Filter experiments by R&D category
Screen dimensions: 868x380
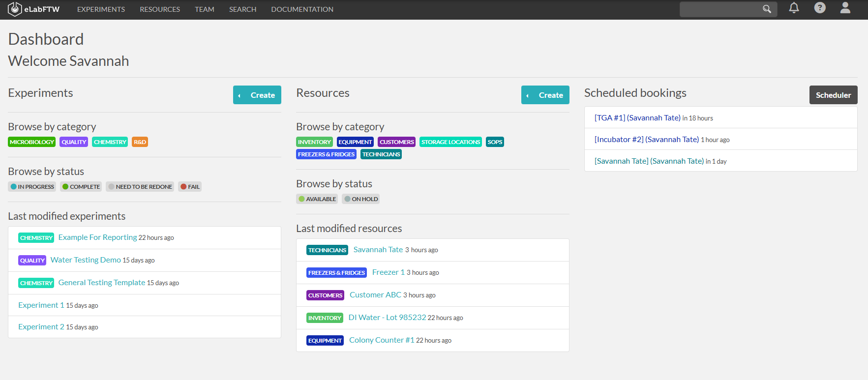(x=140, y=142)
